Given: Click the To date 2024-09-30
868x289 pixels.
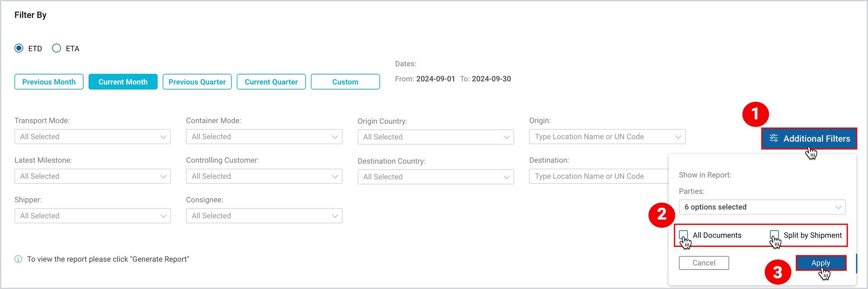Looking at the screenshot, I should [491, 79].
